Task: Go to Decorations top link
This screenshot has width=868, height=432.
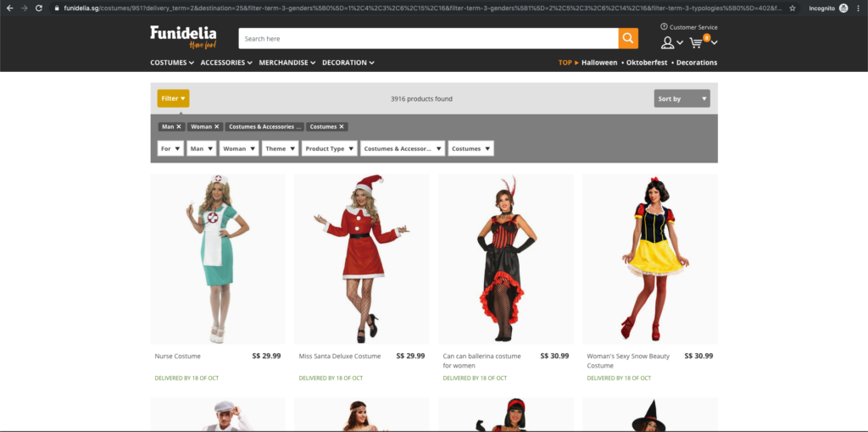Action: click(x=697, y=63)
